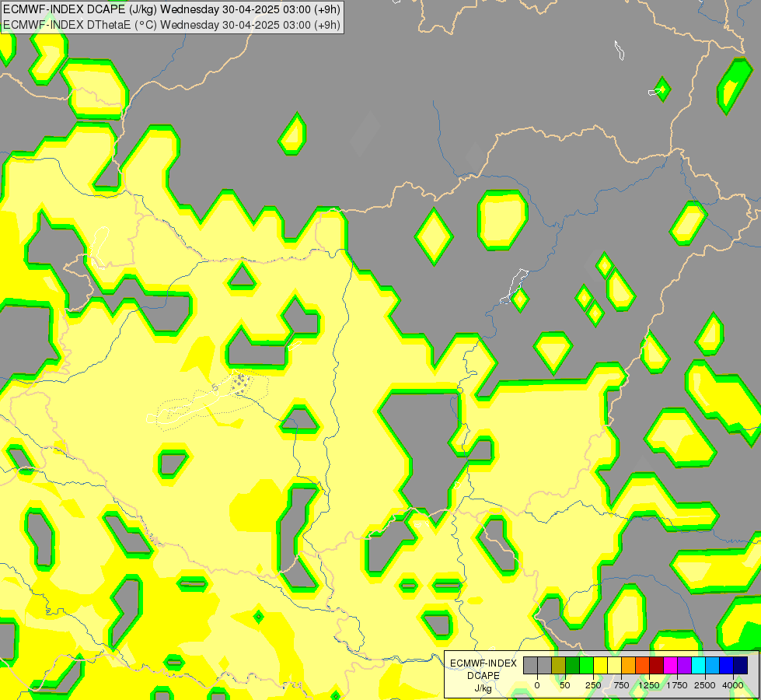
Task: Click the DThetaE (°C) title line
Action: (x=172, y=25)
